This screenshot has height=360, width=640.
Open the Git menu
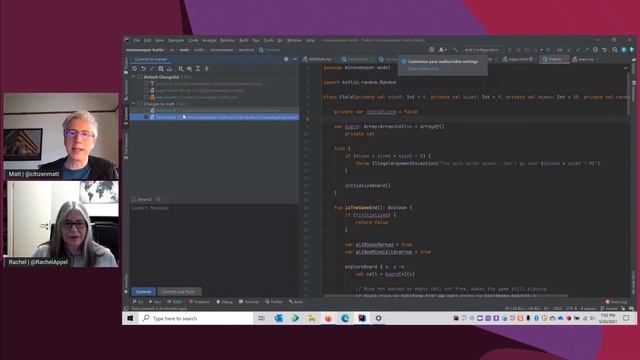coord(280,40)
